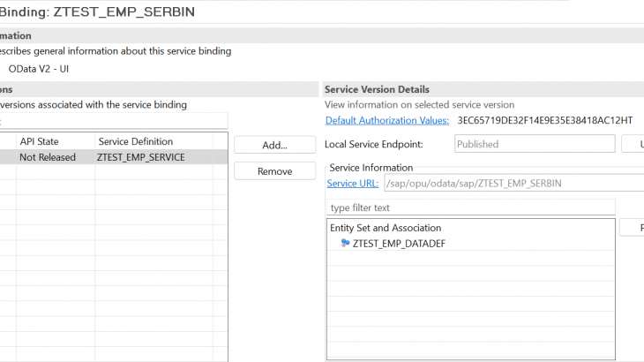Click the Entity Set and Association header
This screenshot has height=362, width=644.
(386, 228)
